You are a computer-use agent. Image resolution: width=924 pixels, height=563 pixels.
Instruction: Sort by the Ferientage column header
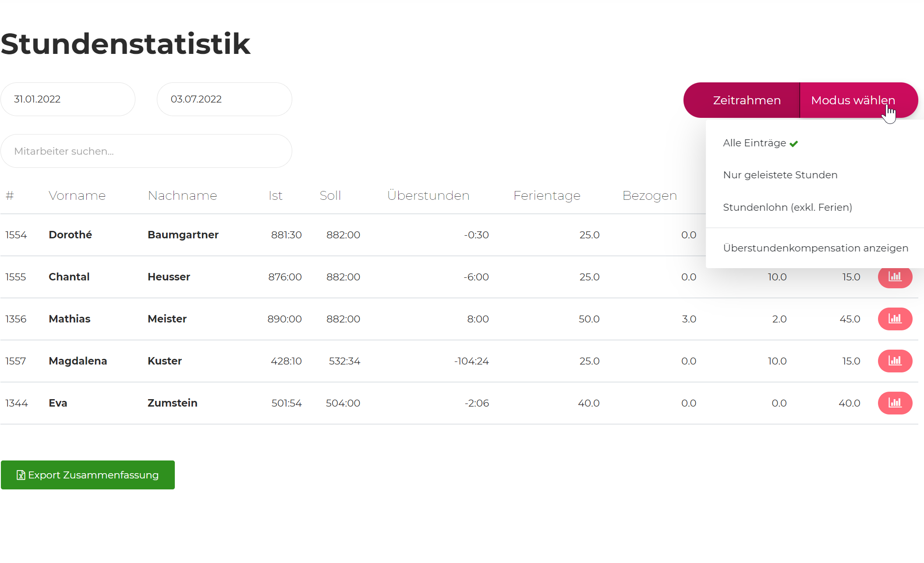[547, 195]
